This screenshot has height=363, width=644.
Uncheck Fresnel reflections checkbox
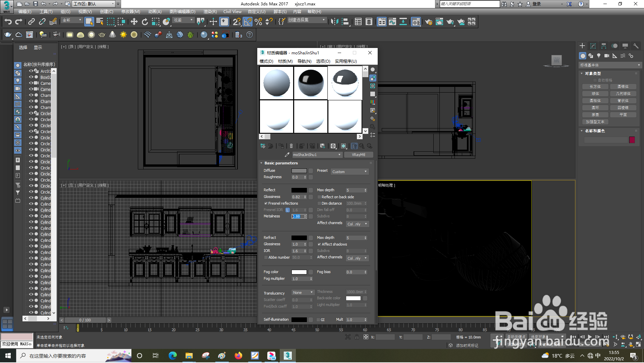click(x=266, y=204)
